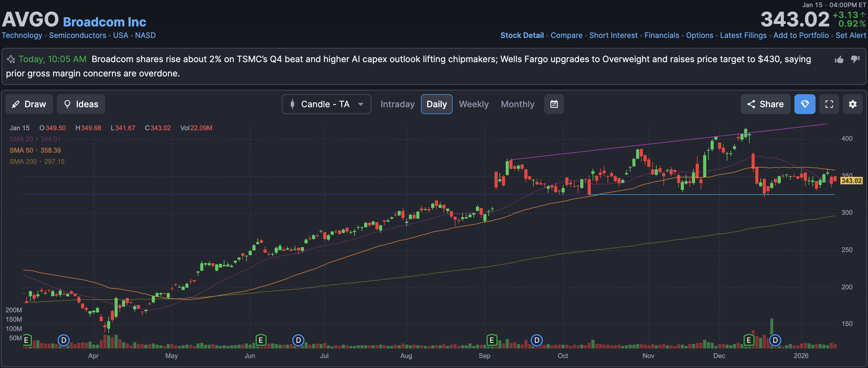
Task: Click the blue diamond premium icon
Action: point(805,104)
